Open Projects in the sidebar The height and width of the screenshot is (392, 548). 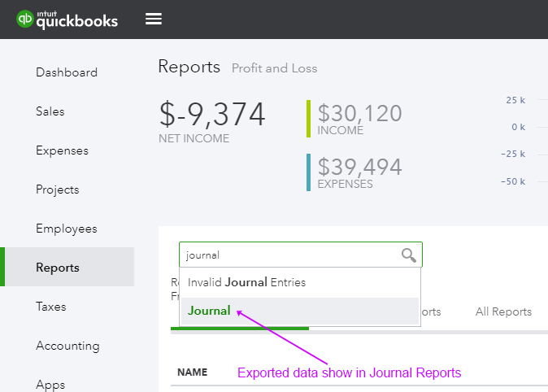tap(58, 189)
